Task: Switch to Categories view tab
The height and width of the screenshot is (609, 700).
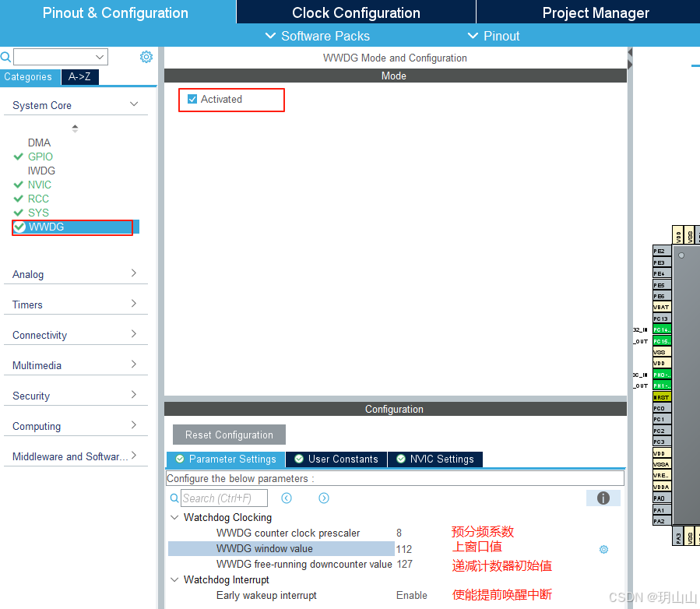Action: [x=28, y=77]
